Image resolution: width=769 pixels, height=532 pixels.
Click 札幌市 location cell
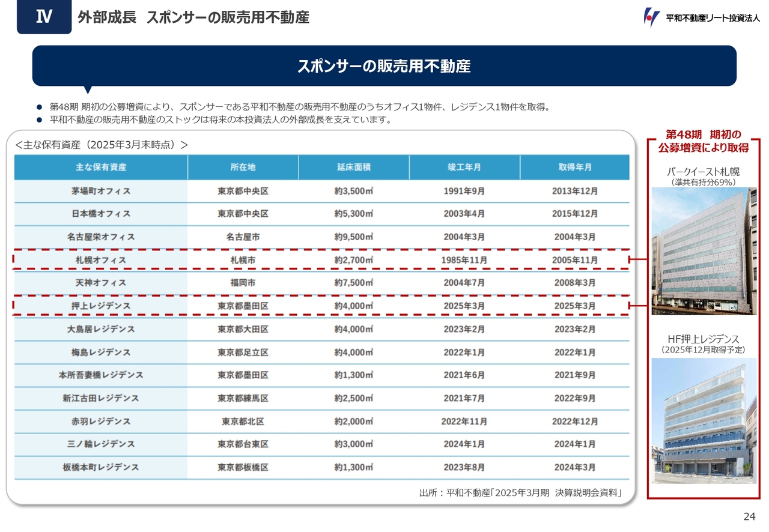[x=243, y=260]
